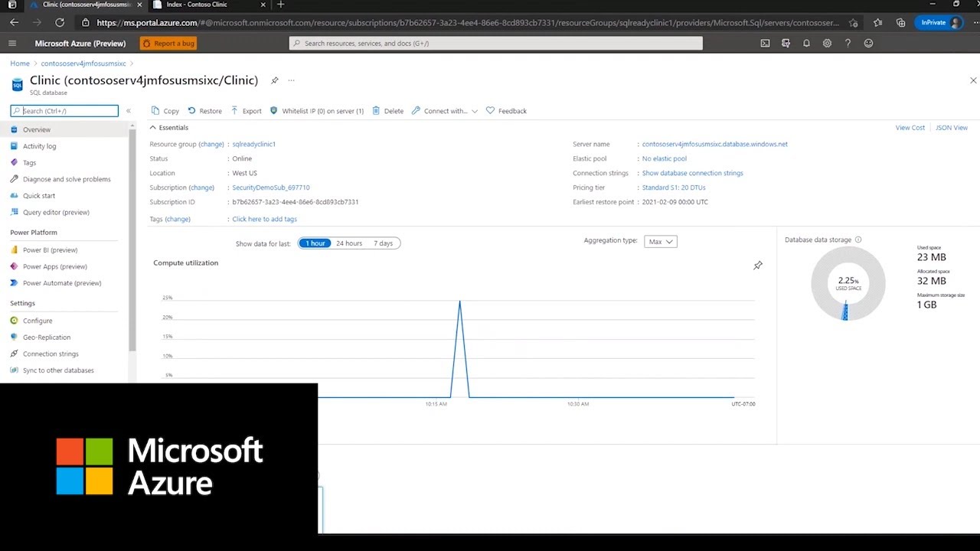Image resolution: width=980 pixels, height=551 pixels.
Task: Collapse the left navigation menu
Action: [x=129, y=111]
